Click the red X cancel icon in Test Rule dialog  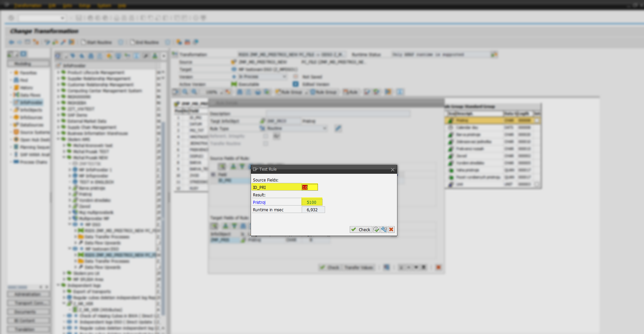tap(391, 230)
